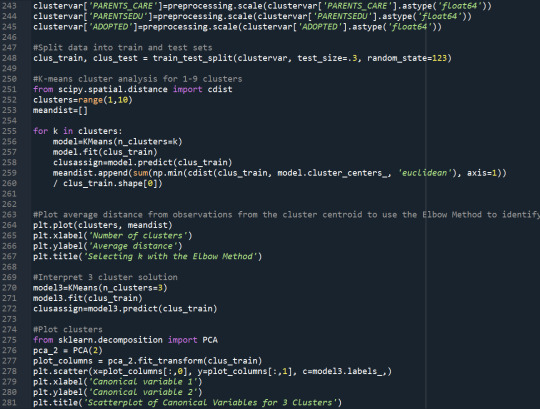The height and width of the screenshot is (409, 540).
Task: Click 'model3.fit(clus_train)' line
Action: tap(87, 298)
